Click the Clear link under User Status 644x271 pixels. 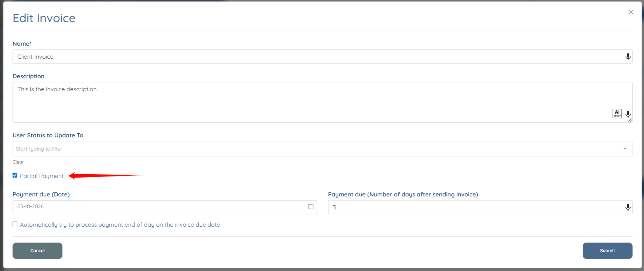(x=18, y=162)
